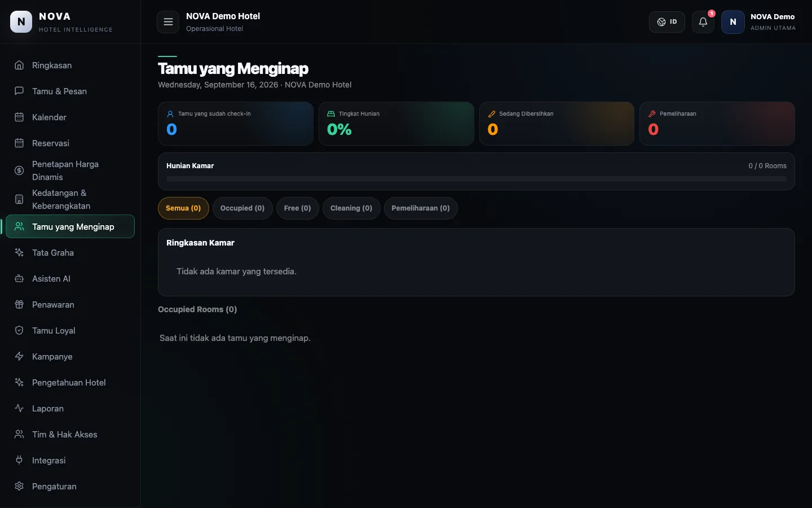
Task: Open Tamu & Pesan section
Action: click(70, 91)
